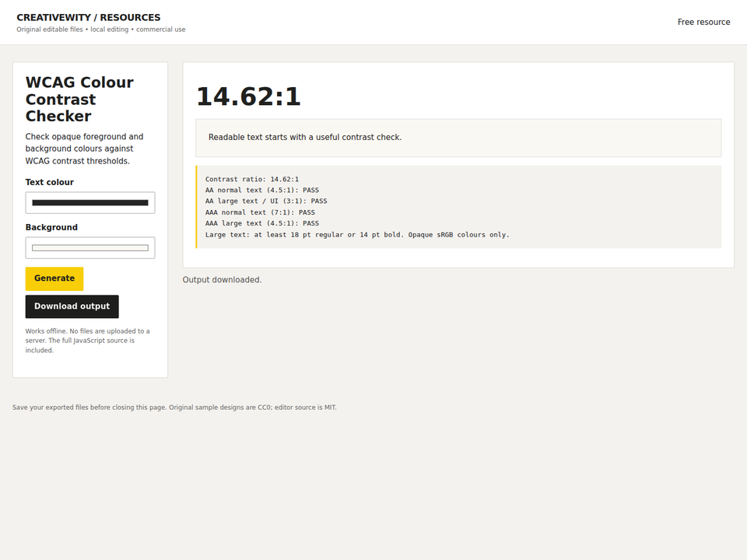Click the 'Contrast ratio: 14.62:1' output line

(x=252, y=179)
